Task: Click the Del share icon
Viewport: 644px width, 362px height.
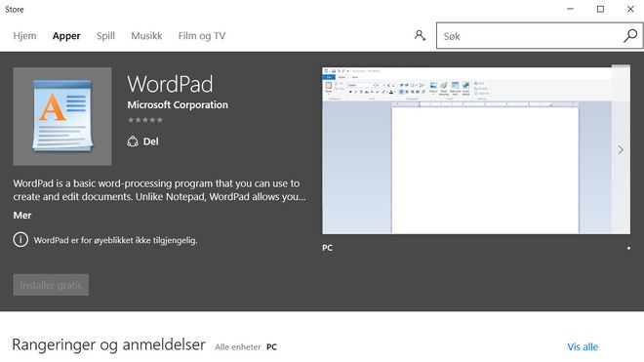Action: 133,141
